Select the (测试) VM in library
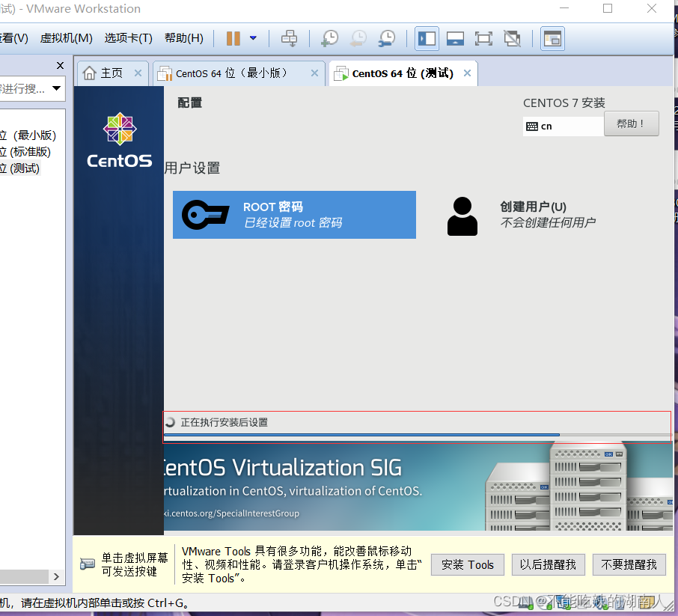The width and height of the screenshot is (678, 616). 20,168
